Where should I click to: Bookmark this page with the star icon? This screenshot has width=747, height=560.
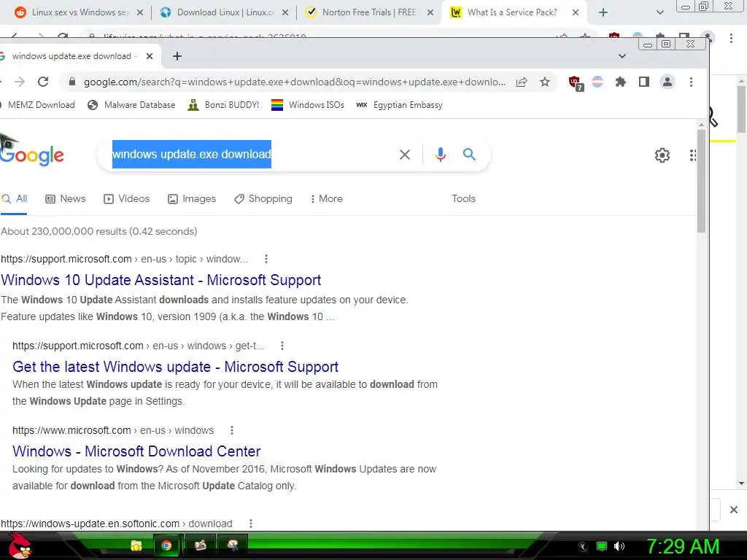pos(545,82)
